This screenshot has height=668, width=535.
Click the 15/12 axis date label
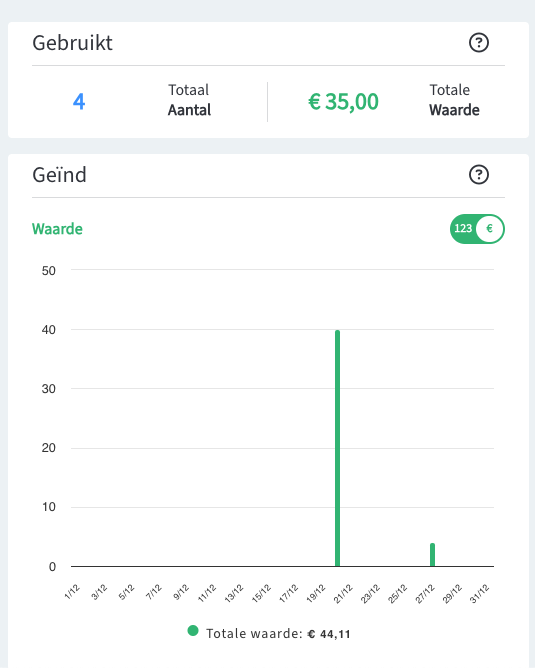point(261,593)
